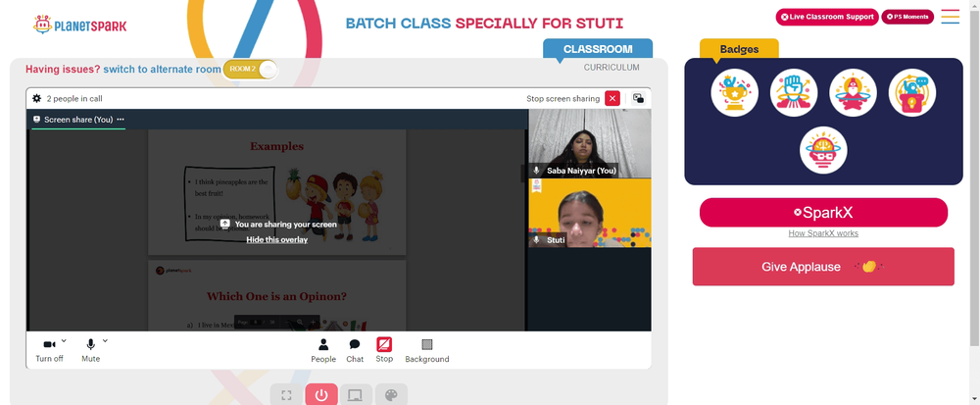Click the red stop screen sharing X
980x405 pixels.
(612, 98)
